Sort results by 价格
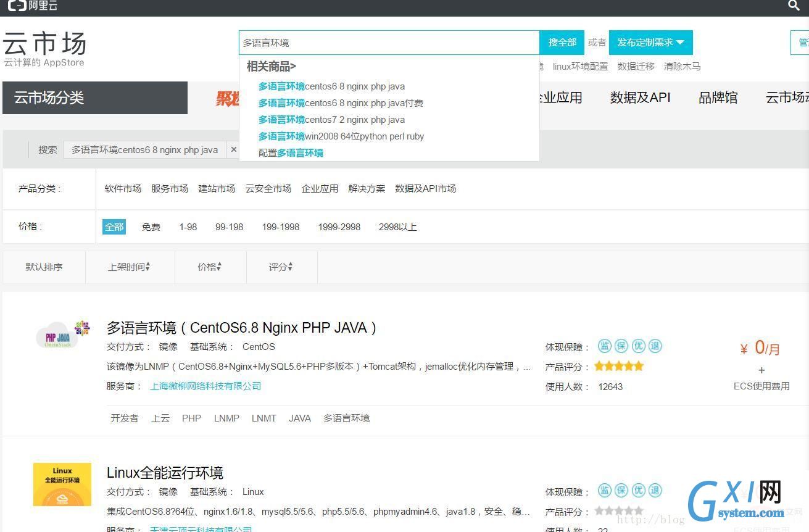Screen dimensions: 809x532 (x=210, y=267)
